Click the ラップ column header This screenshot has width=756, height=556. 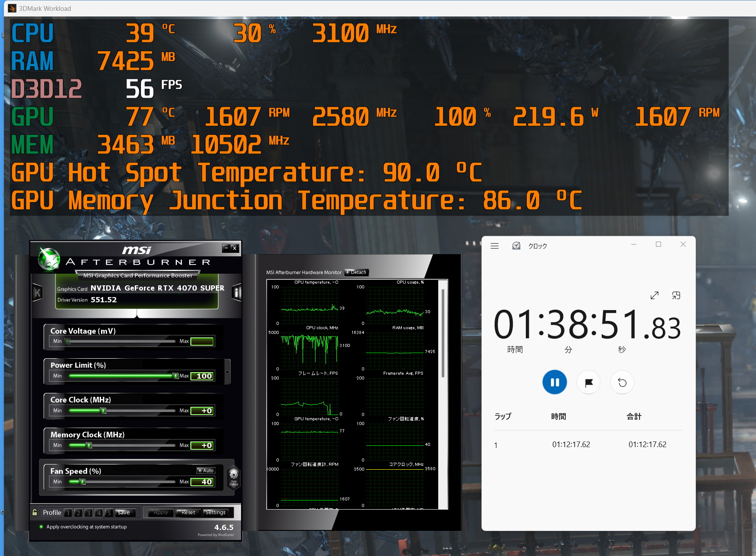pos(503,416)
